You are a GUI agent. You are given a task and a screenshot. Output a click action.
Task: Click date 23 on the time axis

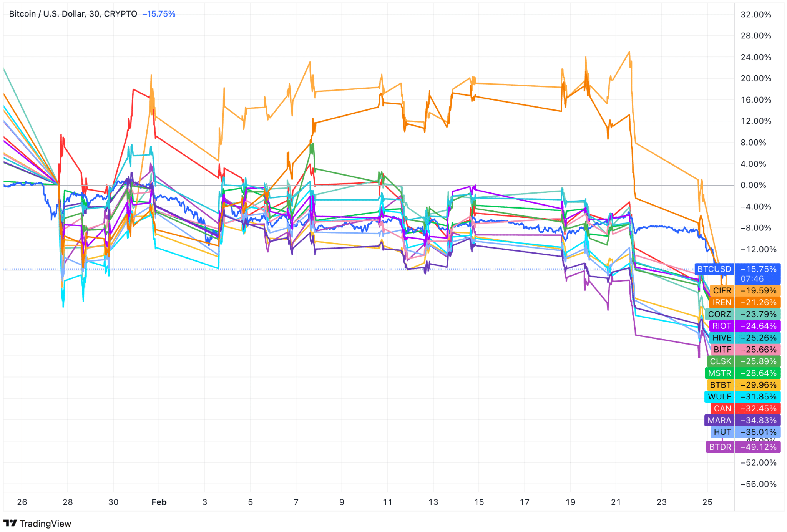[x=662, y=502]
